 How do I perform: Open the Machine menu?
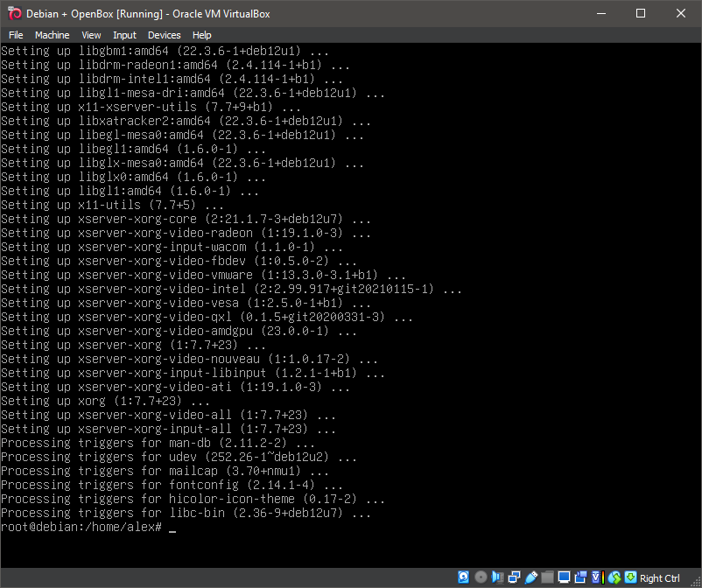click(53, 35)
